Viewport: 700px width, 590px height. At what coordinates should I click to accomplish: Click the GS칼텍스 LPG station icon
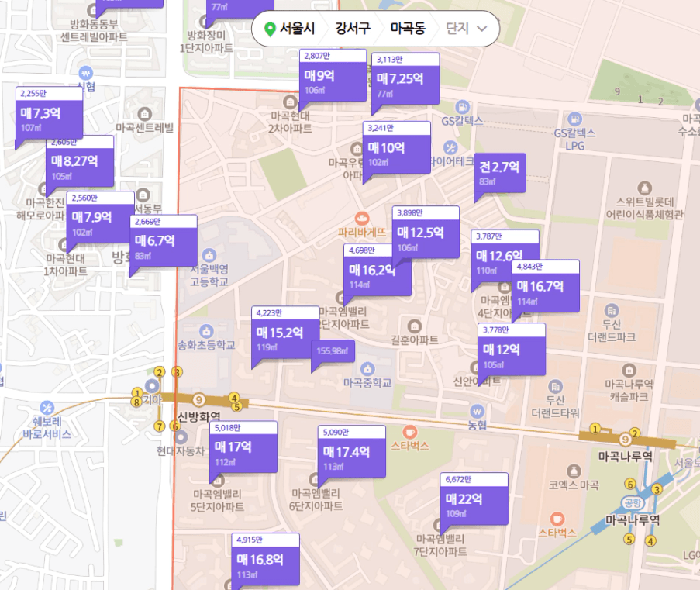point(574,119)
